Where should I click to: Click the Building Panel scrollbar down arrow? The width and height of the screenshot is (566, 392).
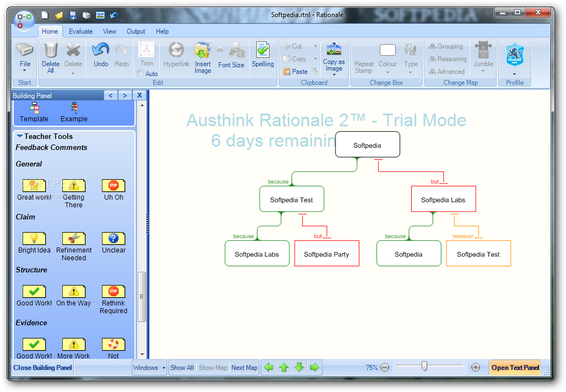[x=142, y=355]
